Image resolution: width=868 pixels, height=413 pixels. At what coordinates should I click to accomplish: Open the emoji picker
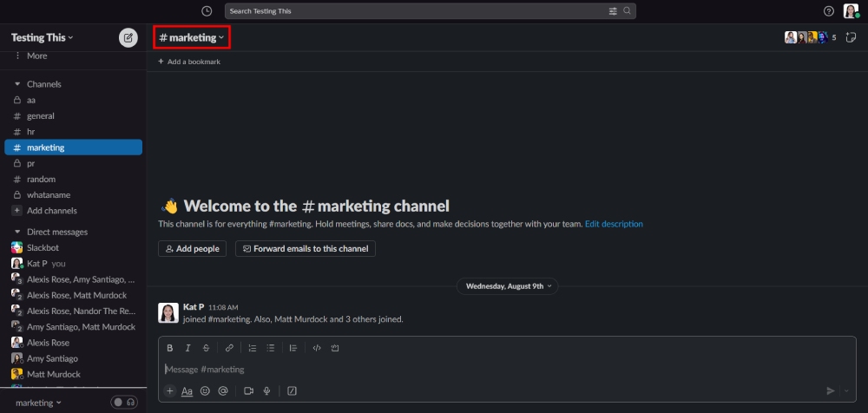click(x=205, y=390)
